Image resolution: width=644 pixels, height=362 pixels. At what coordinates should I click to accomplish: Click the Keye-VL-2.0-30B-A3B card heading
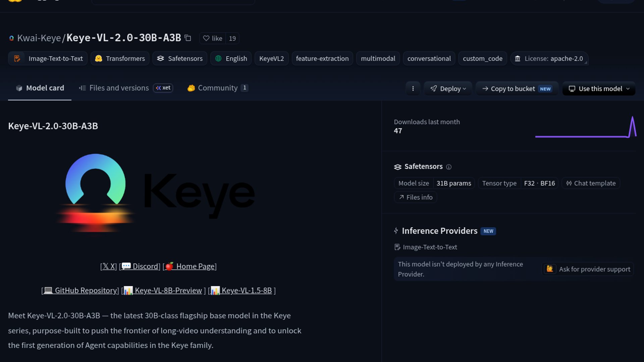click(x=53, y=126)
